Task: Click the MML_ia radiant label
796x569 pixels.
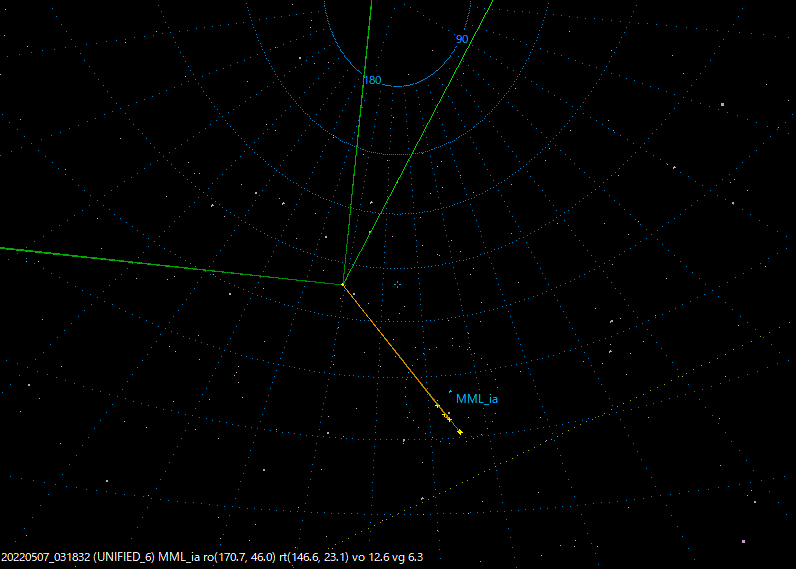Action: [477, 399]
